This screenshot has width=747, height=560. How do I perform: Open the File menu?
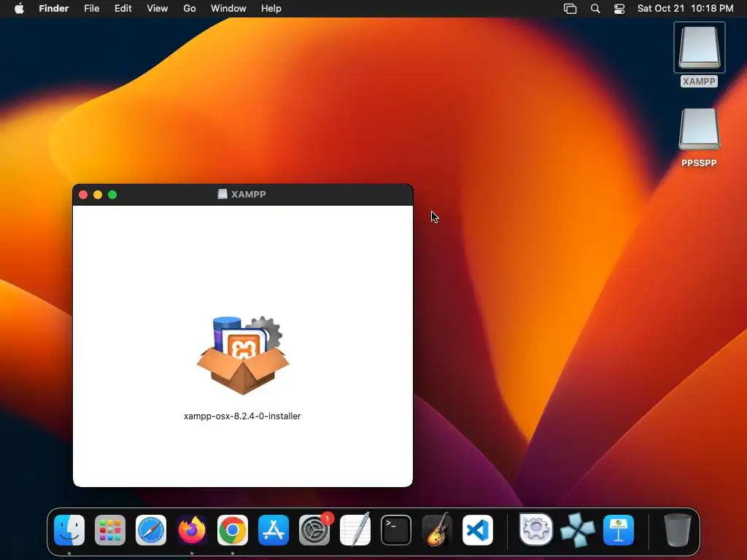point(91,9)
